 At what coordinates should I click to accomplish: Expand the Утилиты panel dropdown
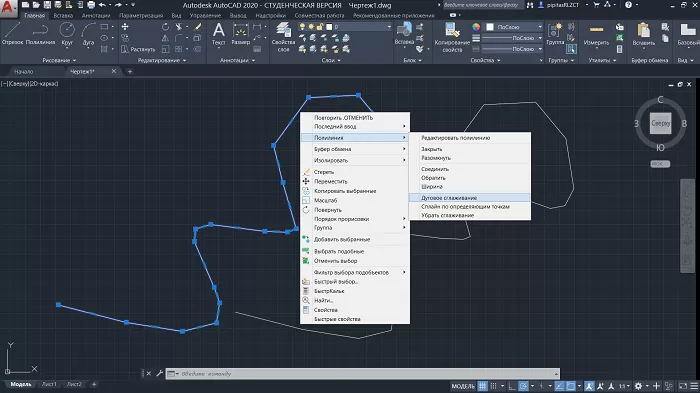(x=602, y=60)
